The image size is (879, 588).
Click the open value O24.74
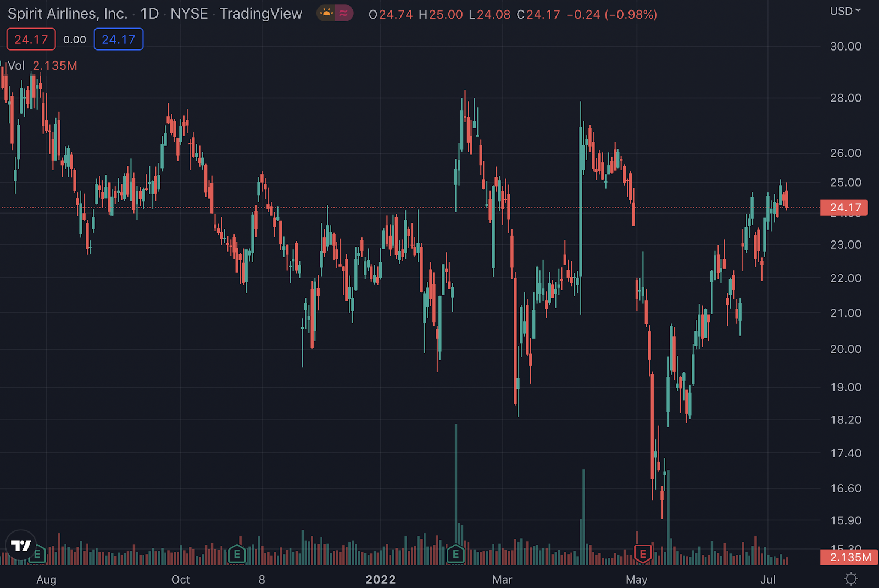click(391, 14)
